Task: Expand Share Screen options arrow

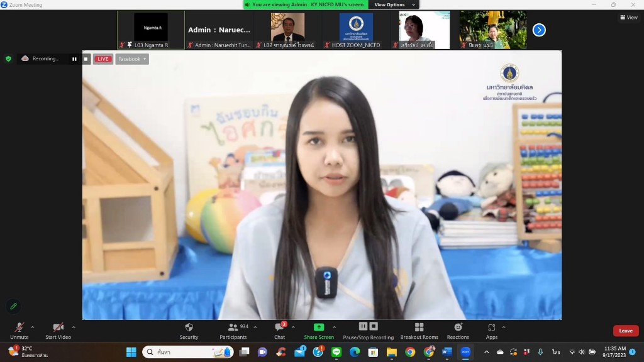Action: click(x=335, y=327)
